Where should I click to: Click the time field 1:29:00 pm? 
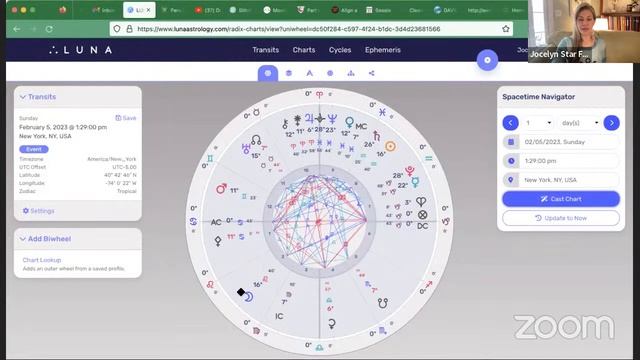pyautogui.click(x=569, y=161)
